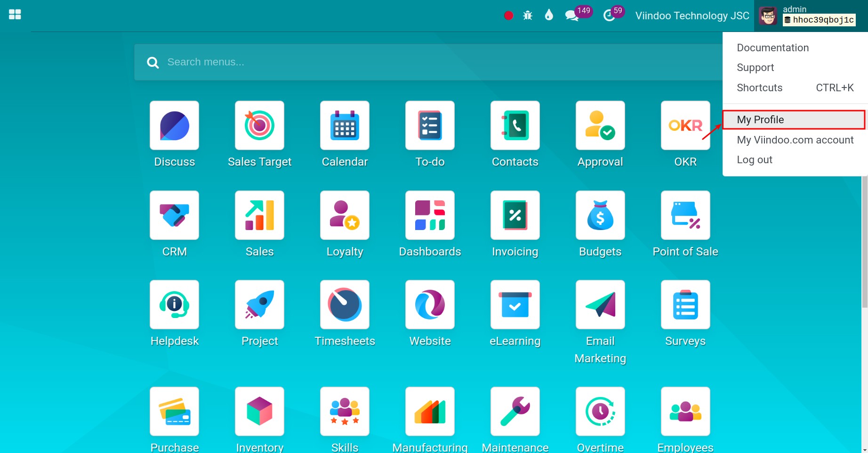Click Viindoo Technology JSC company switcher

click(692, 16)
